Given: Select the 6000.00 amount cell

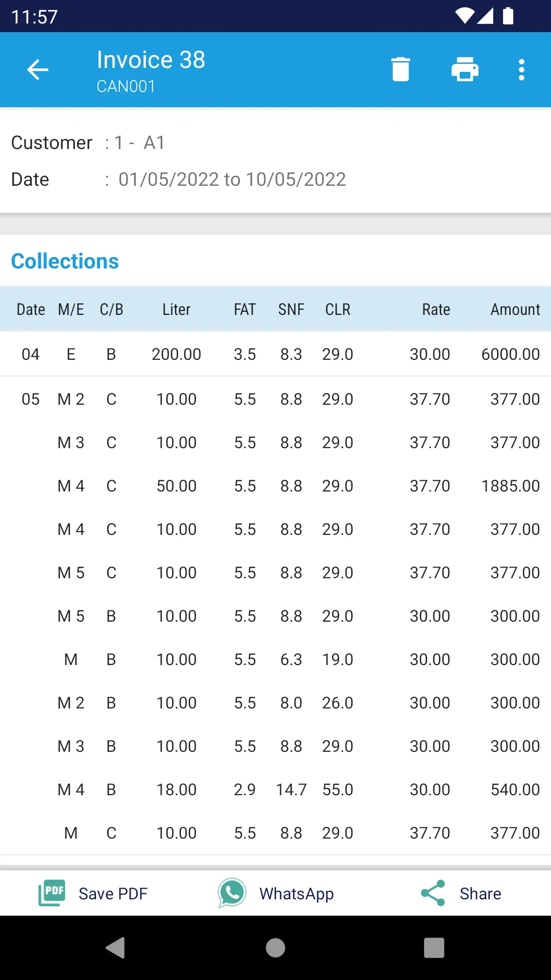Looking at the screenshot, I should coord(511,354).
